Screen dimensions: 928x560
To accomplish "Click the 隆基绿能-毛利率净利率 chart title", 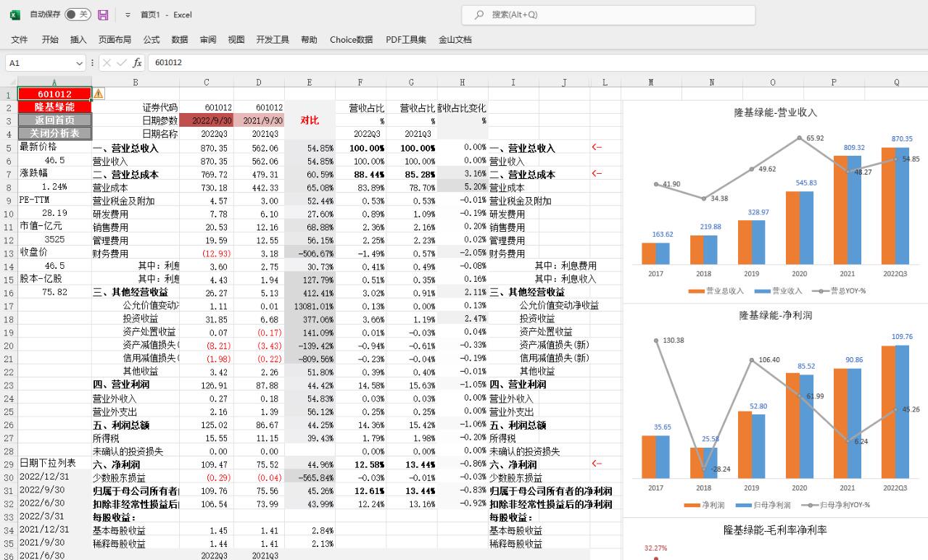I will click(775, 530).
